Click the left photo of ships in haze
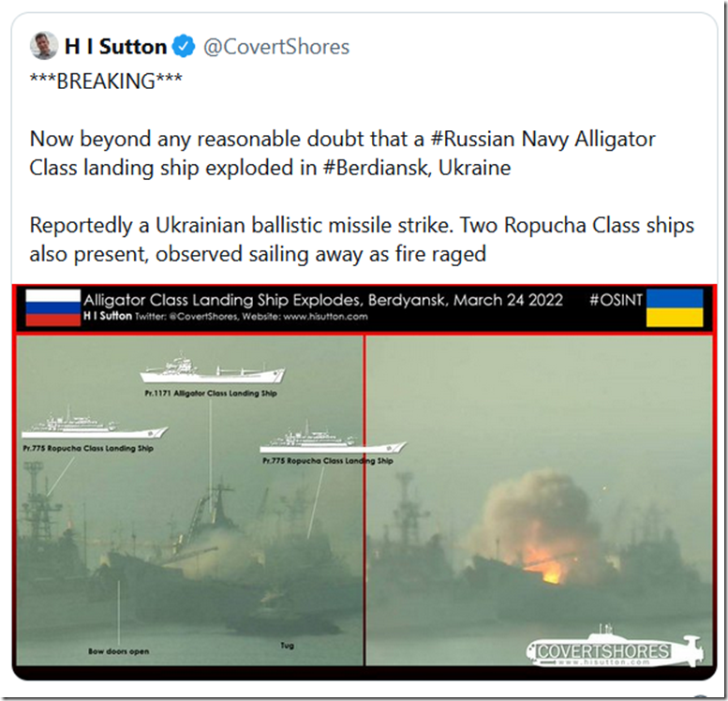 (190, 500)
